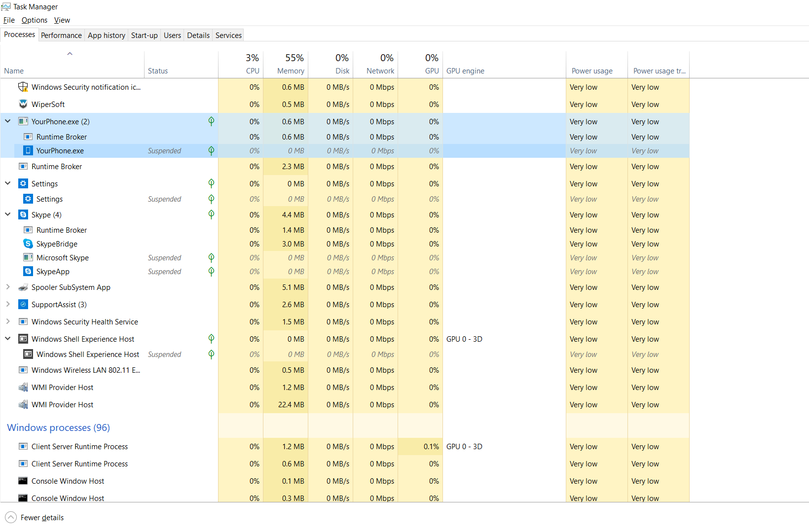
Task: Select Console Window Host 0.3 MB row
Action: point(345,498)
